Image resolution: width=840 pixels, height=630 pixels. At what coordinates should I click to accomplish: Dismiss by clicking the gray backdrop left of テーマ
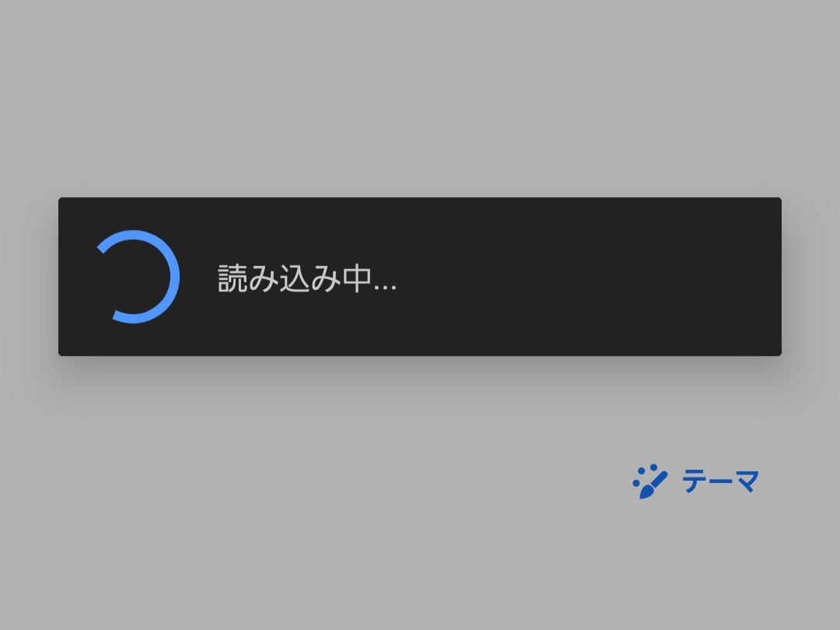[x=321, y=481]
